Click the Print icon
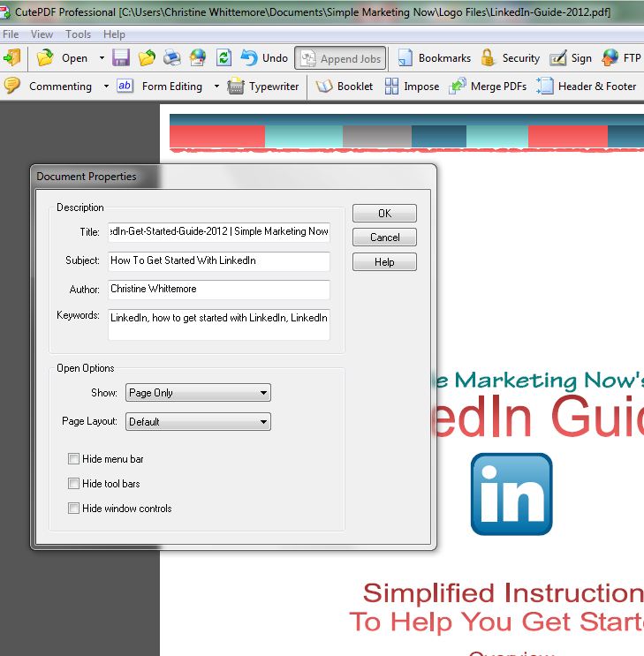This screenshot has height=656, width=644. tap(172, 57)
